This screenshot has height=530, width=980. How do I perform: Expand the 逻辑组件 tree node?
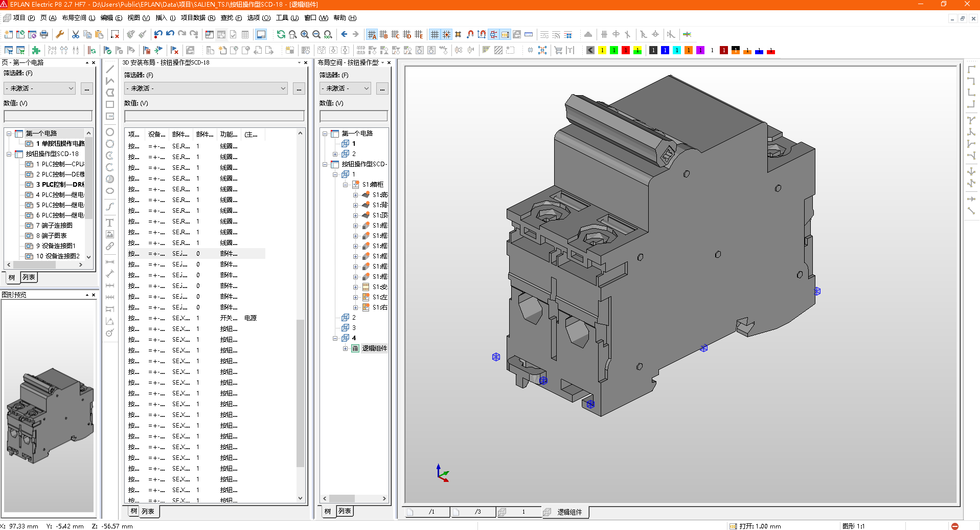(x=345, y=348)
